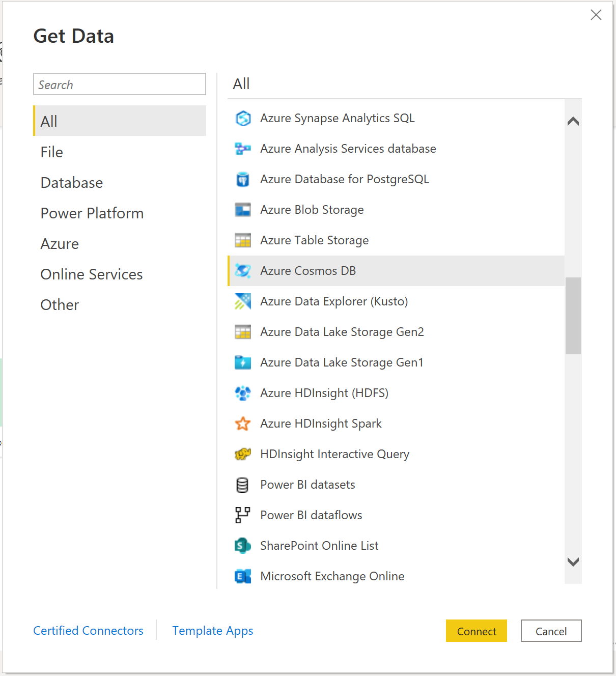
Task: Click the scroll up arrow in list
Action: point(573,121)
